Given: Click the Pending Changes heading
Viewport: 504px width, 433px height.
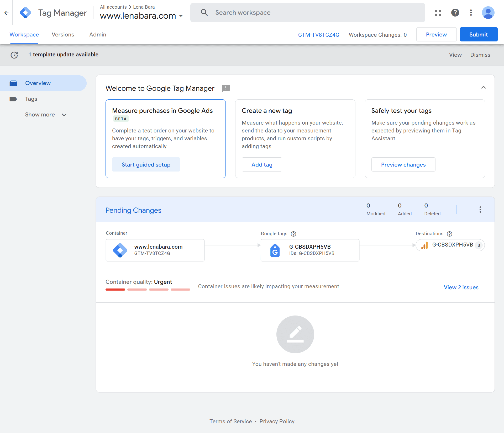Looking at the screenshot, I should (x=133, y=210).
